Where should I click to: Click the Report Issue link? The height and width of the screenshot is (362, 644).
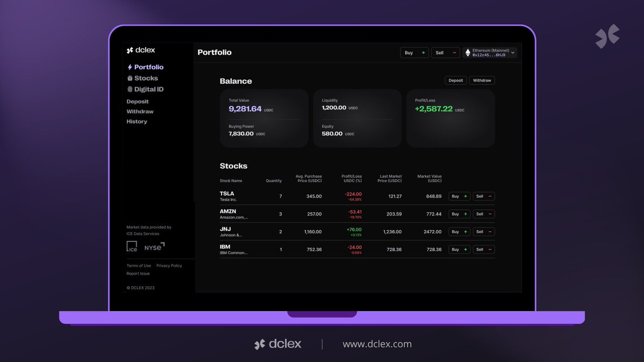click(138, 274)
